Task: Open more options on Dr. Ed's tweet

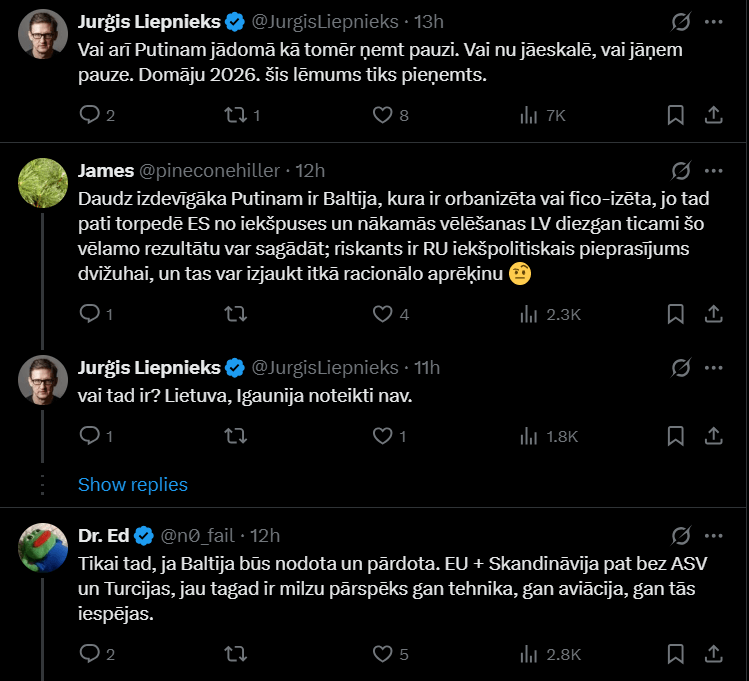Action: pyautogui.click(x=714, y=535)
